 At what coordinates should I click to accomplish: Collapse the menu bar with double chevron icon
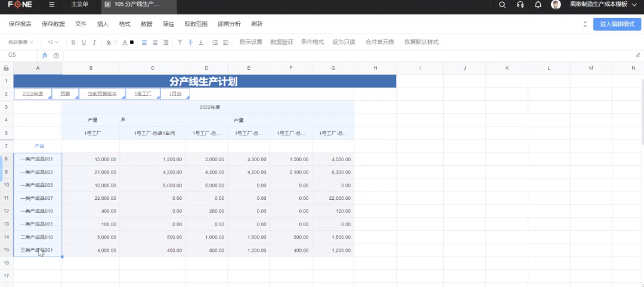click(586, 24)
